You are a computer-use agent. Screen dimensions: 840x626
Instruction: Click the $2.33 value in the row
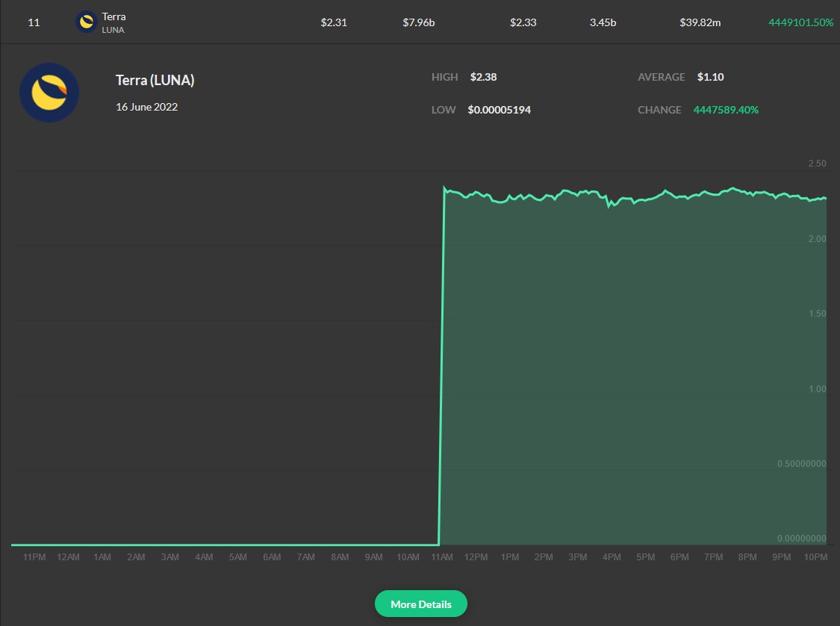(x=523, y=22)
